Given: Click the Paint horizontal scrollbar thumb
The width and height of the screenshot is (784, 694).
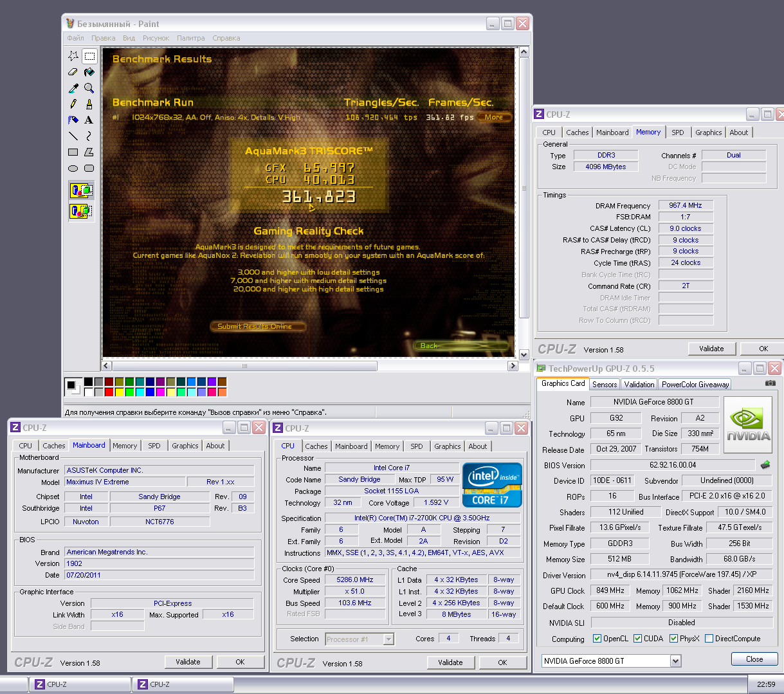Looking at the screenshot, I should coord(244,366).
